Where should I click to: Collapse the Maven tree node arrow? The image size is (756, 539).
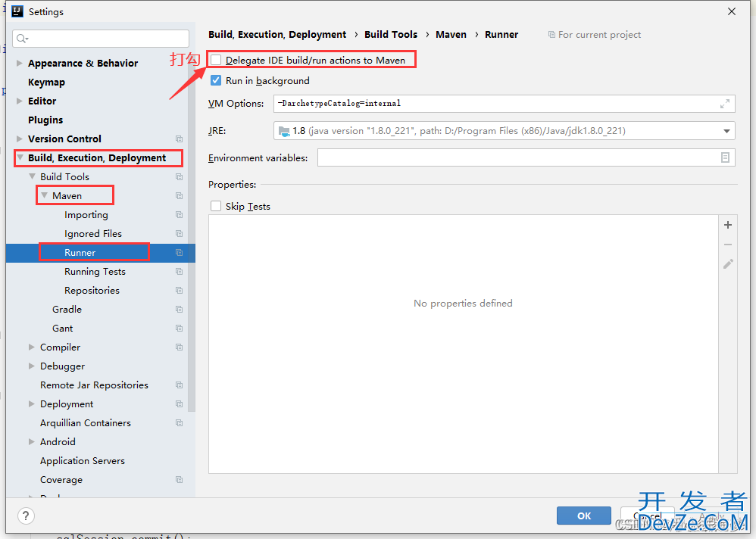44,195
